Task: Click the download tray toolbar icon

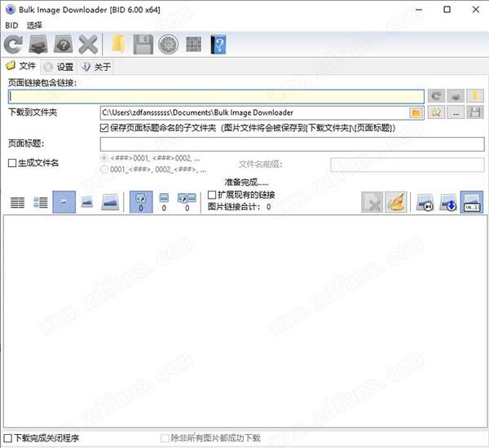Action: (x=38, y=45)
